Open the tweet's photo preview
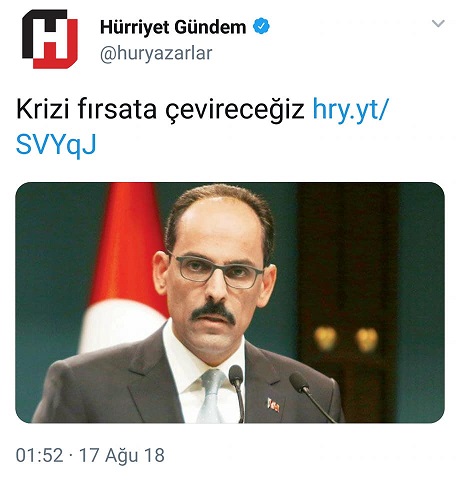Screen dimensions: 460x480 [x=230, y=303]
